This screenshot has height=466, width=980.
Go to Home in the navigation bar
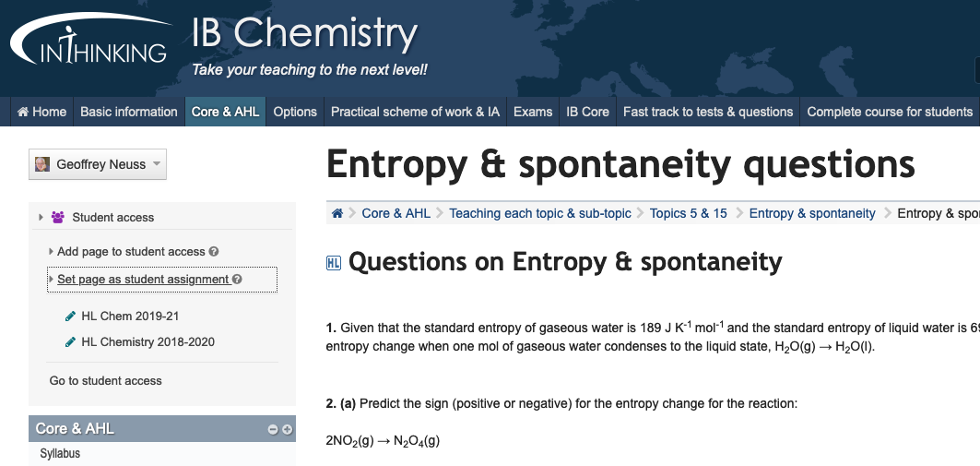click(41, 112)
